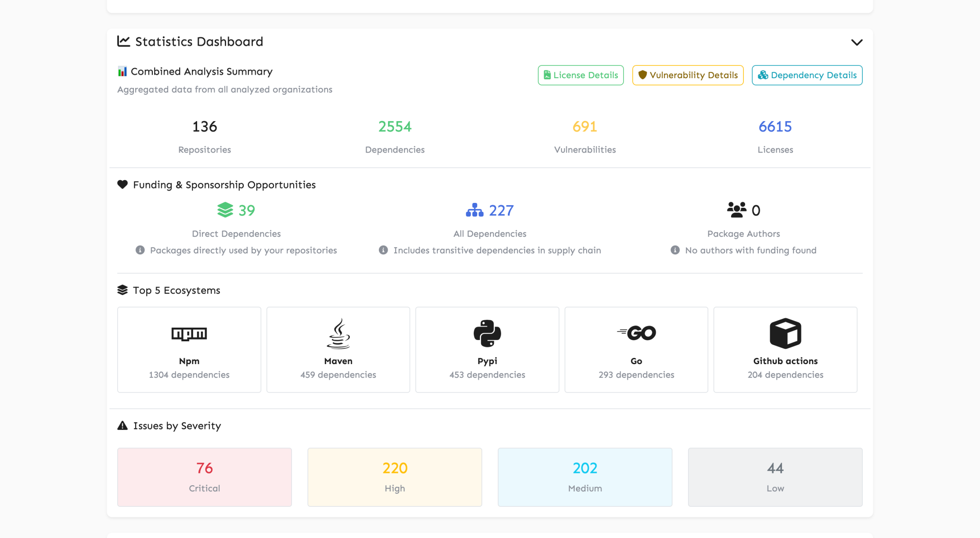Click info icon beside No authors found
Image resolution: width=980 pixels, height=538 pixels.
(x=675, y=250)
